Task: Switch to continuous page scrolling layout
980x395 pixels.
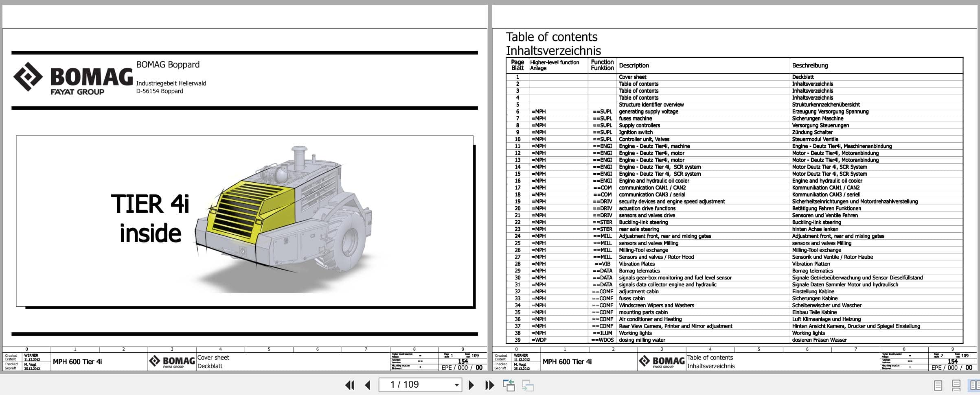Action: [956, 385]
